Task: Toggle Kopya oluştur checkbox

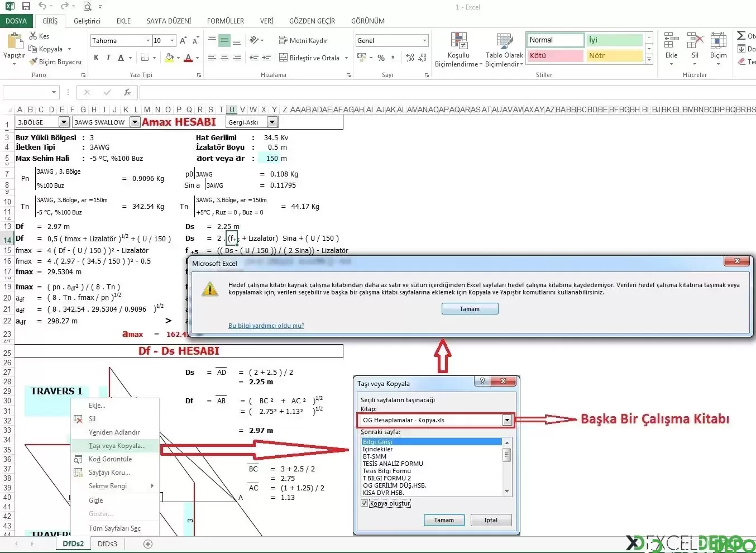Action: pos(365,503)
